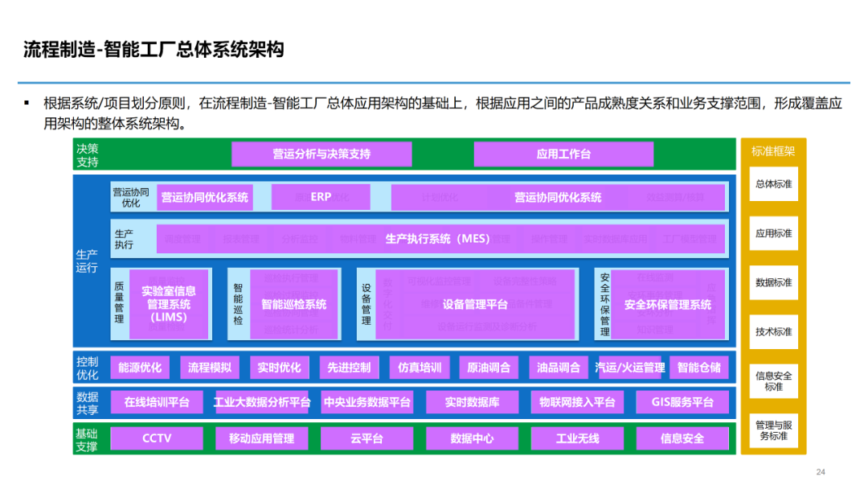The width and height of the screenshot is (868, 489).
Task: Select the 智能仓储 box
Action: click(699, 368)
